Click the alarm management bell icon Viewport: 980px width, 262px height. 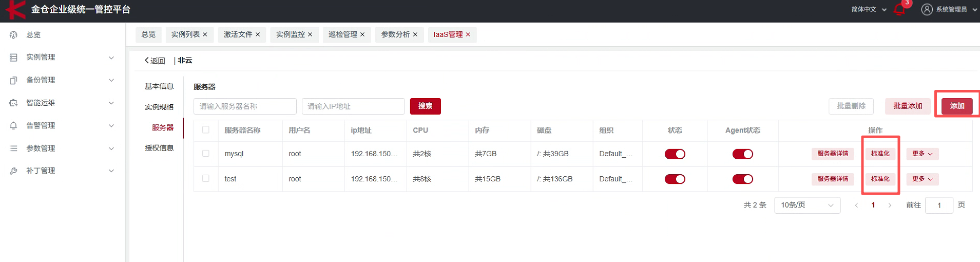[x=14, y=125]
